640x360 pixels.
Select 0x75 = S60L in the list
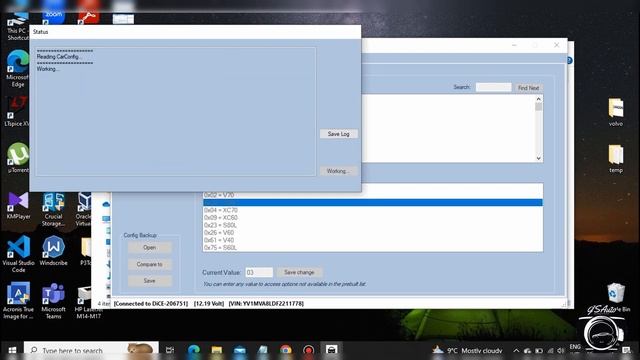(373, 248)
